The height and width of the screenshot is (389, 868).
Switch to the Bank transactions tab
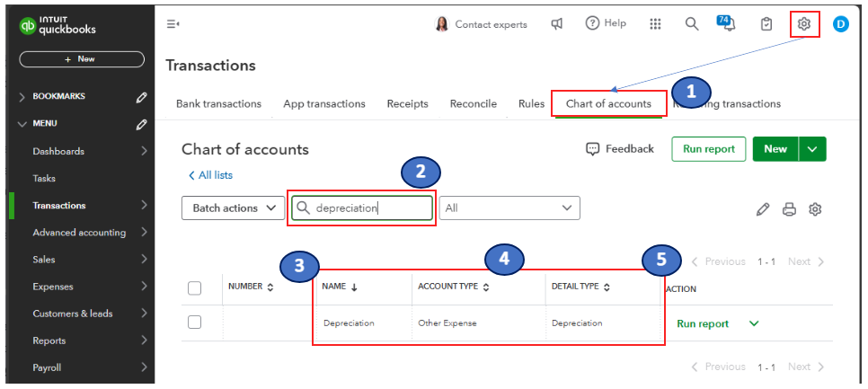[218, 103]
